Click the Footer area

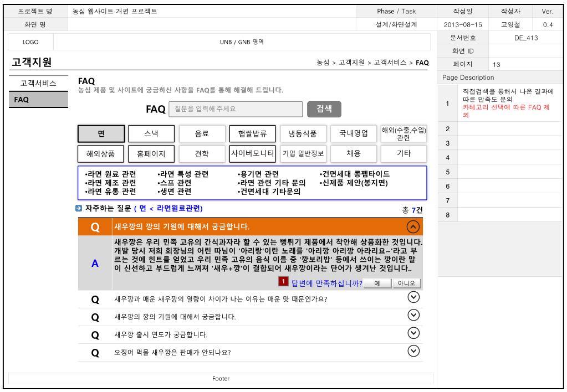221,378
